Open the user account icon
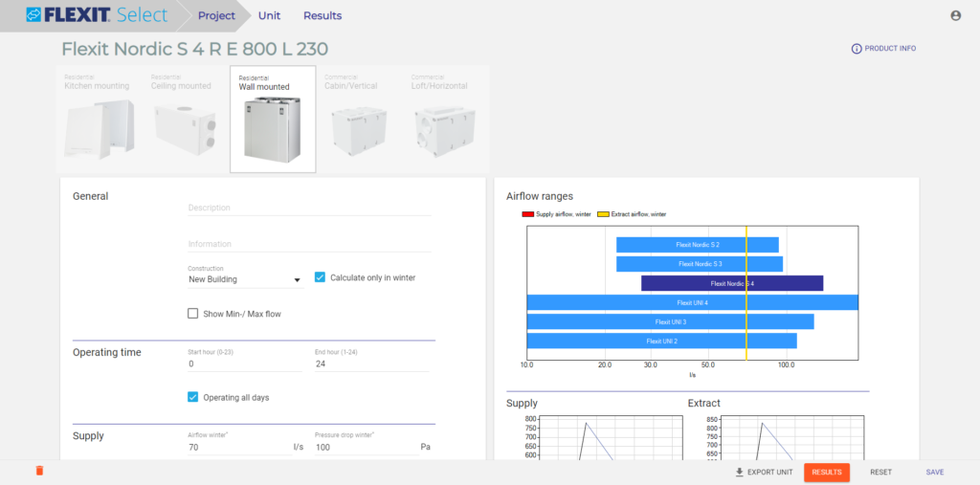The height and width of the screenshot is (485, 980). (956, 15)
